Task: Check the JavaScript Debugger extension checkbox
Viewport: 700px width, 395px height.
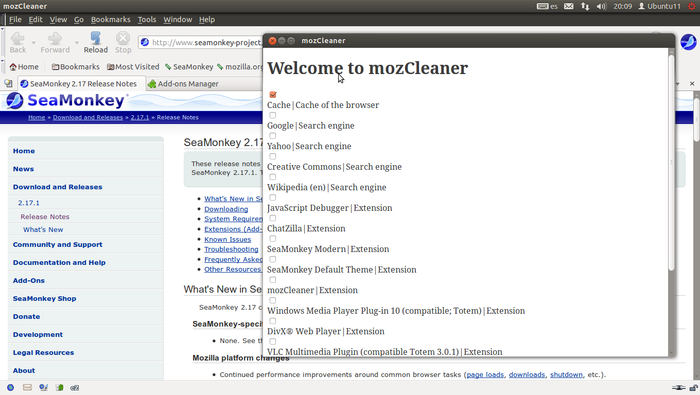Action: tap(273, 197)
